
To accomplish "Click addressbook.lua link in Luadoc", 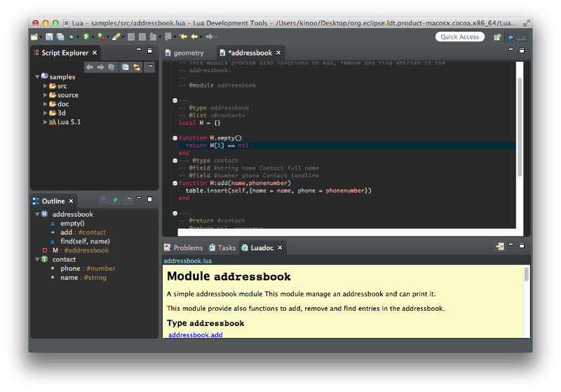I will pos(187,261).
